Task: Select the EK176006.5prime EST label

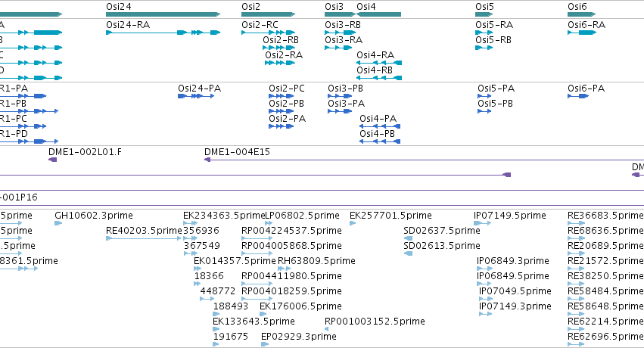Action: (x=300, y=306)
